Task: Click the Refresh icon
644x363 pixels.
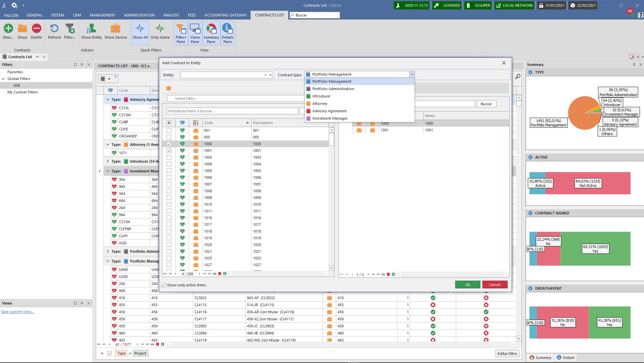Action: (54, 29)
